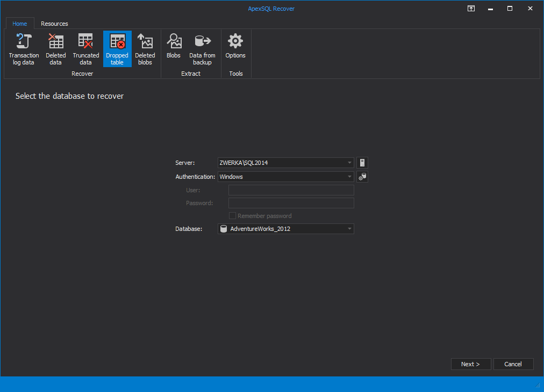Open the Deleted blobs recovery tool
Screen dimensions: 544x392
point(145,48)
